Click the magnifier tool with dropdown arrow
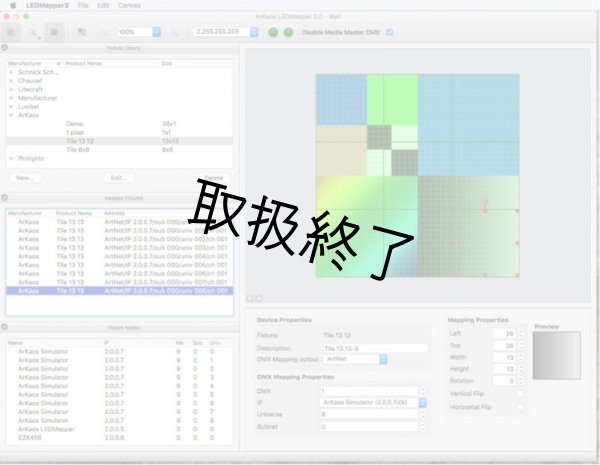Screen dimensions: 600x465 pos(34,33)
